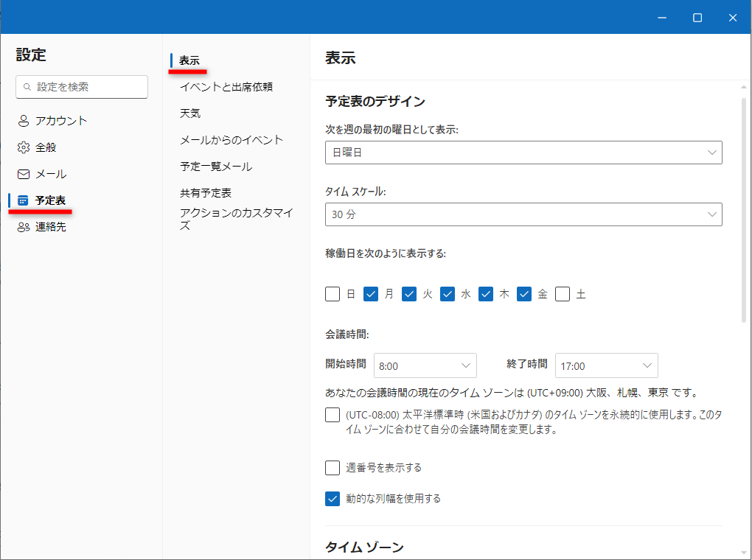Click the メール envelope icon
Viewport: 752px width, 560px height.
pos(23,173)
